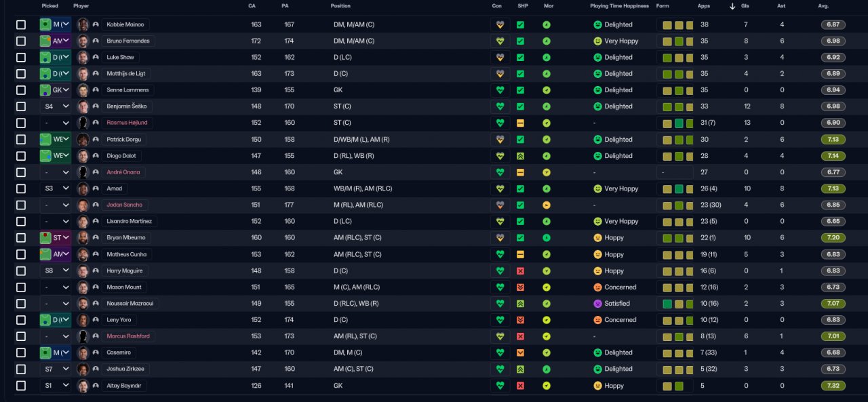Sort by the Avg. column header

[x=823, y=6]
